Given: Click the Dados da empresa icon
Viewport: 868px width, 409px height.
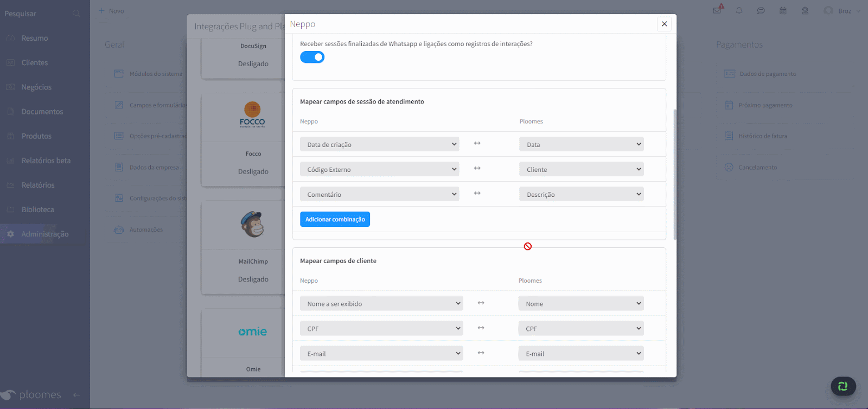Looking at the screenshot, I should (119, 167).
